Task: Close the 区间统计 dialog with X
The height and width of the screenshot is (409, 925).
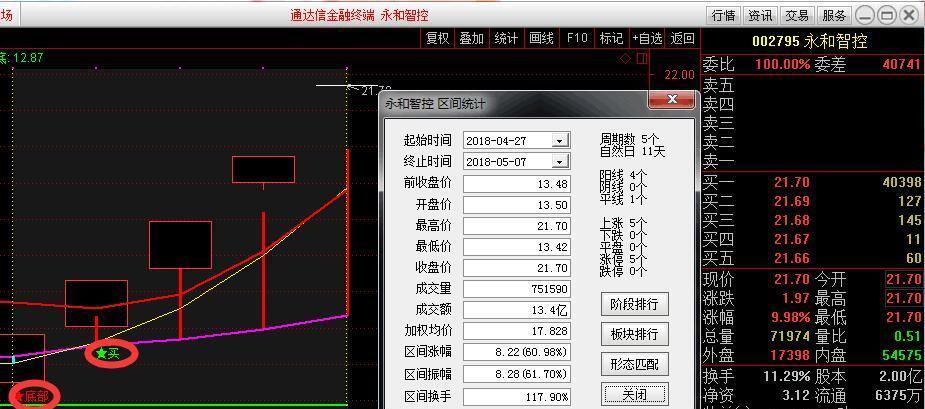Action: [671, 99]
